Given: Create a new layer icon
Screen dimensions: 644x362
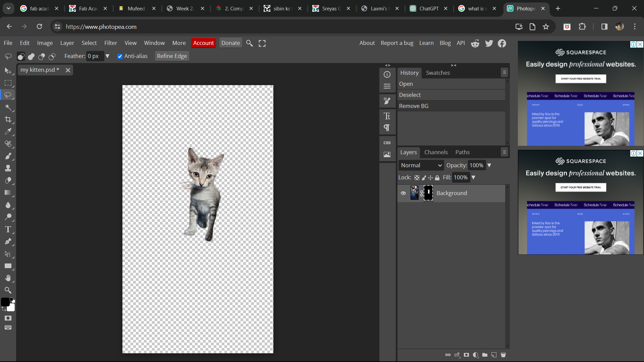Looking at the screenshot, I should (x=494, y=355).
